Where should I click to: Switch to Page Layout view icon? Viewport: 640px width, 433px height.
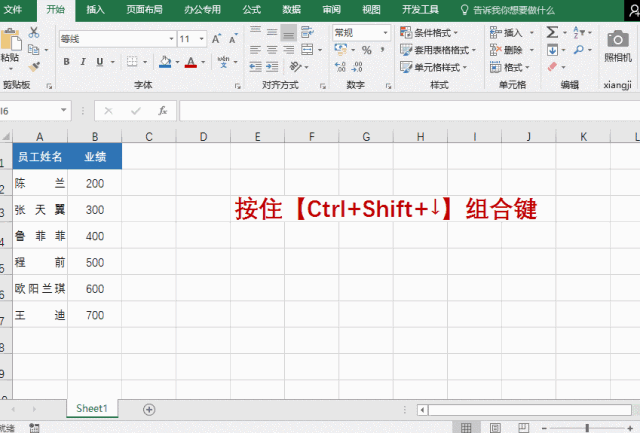tap(495, 428)
